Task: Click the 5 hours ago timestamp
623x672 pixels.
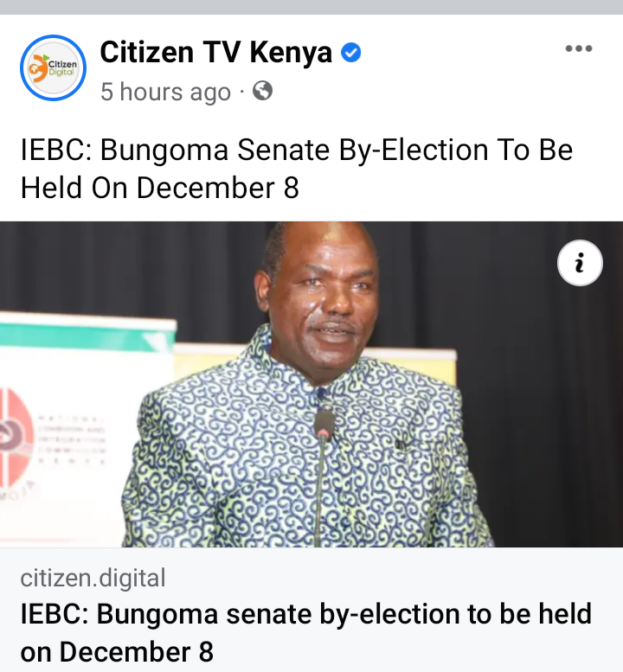Action: pyautogui.click(x=165, y=92)
